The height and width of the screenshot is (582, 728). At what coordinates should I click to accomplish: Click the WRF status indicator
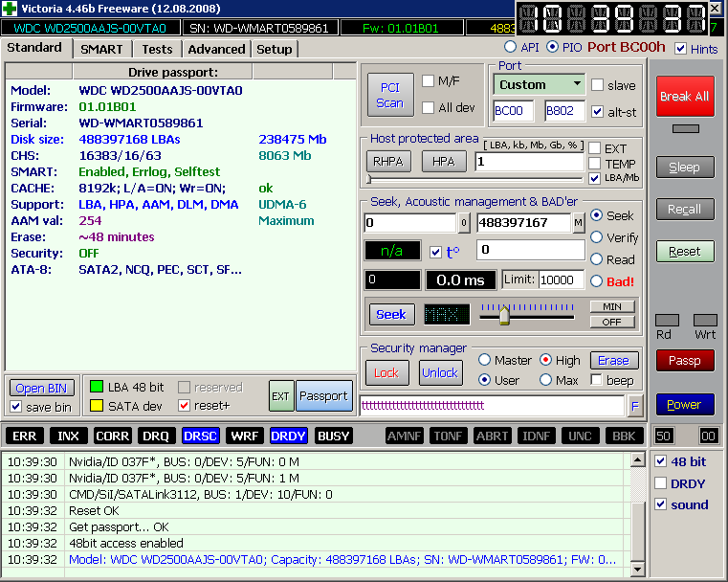(x=244, y=436)
